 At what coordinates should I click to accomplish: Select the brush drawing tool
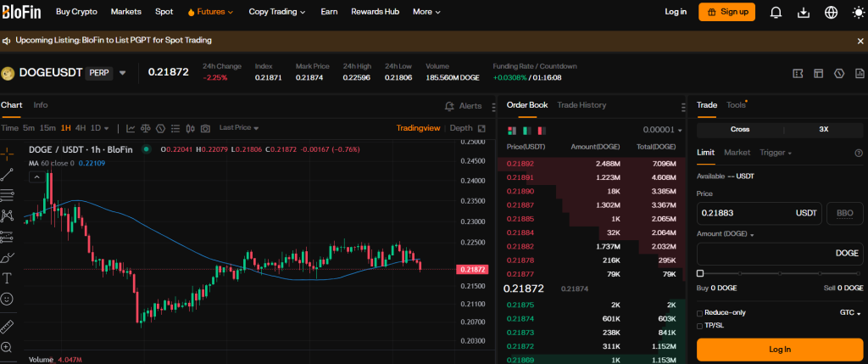pyautogui.click(x=7, y=258)
